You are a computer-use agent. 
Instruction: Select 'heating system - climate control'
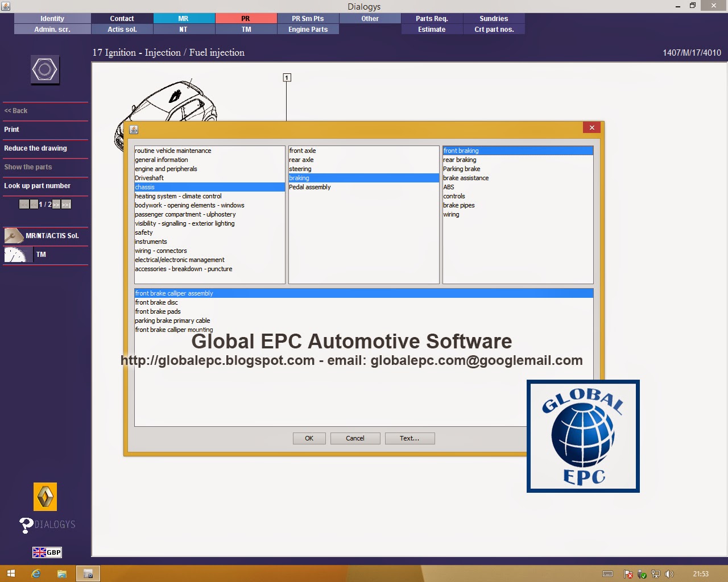[x=210, y=196]
